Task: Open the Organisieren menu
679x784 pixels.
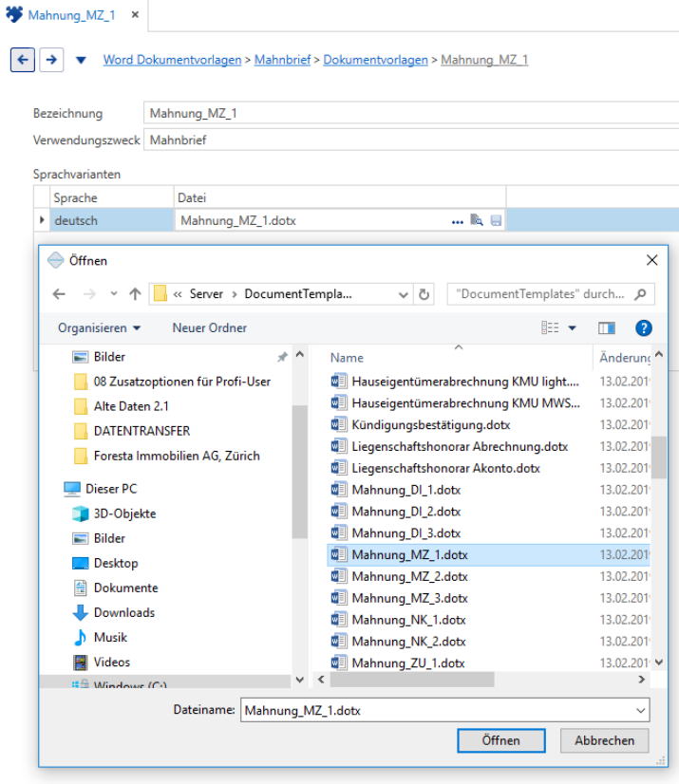Action: 99,328
